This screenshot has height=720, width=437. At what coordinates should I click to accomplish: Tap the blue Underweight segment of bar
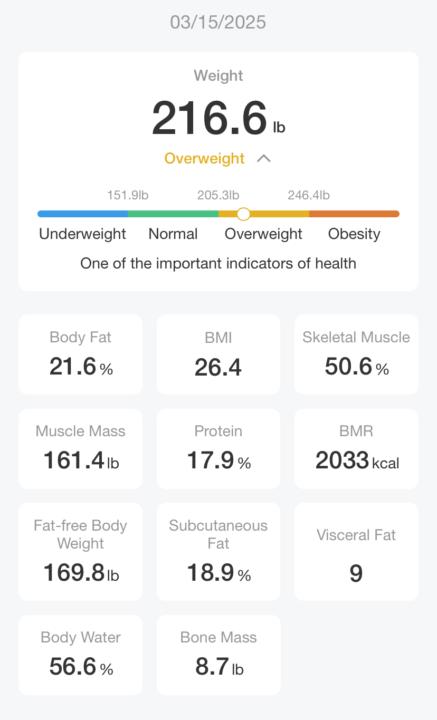click(83, 214)
